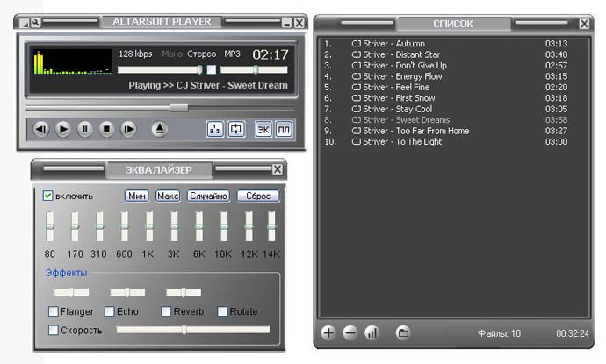Click the previous track button

41,129
